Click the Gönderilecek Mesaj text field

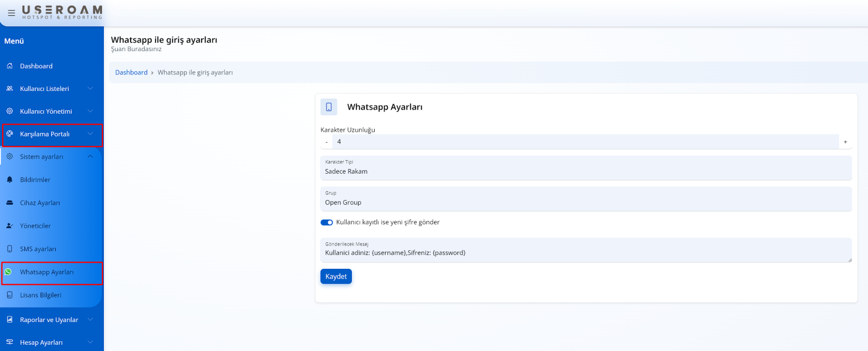585,252
